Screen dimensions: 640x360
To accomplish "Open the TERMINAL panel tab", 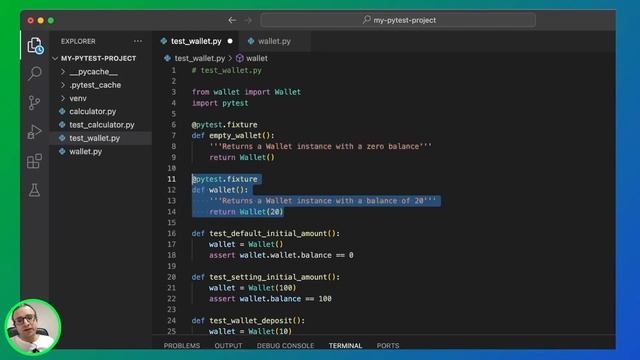I will tap(345, 345).
